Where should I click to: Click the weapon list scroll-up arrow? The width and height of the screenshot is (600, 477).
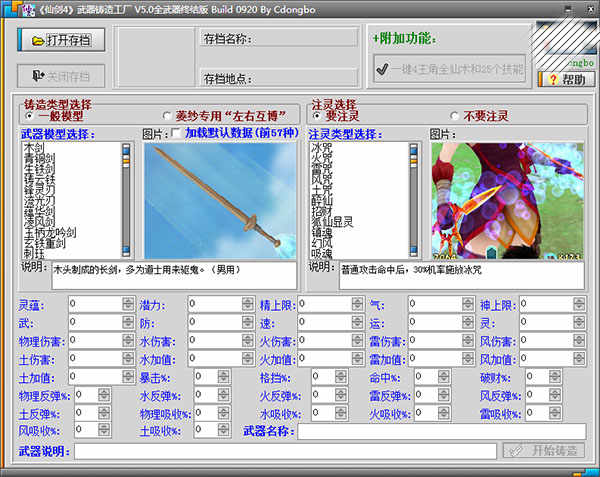click(x=126, y=149)
